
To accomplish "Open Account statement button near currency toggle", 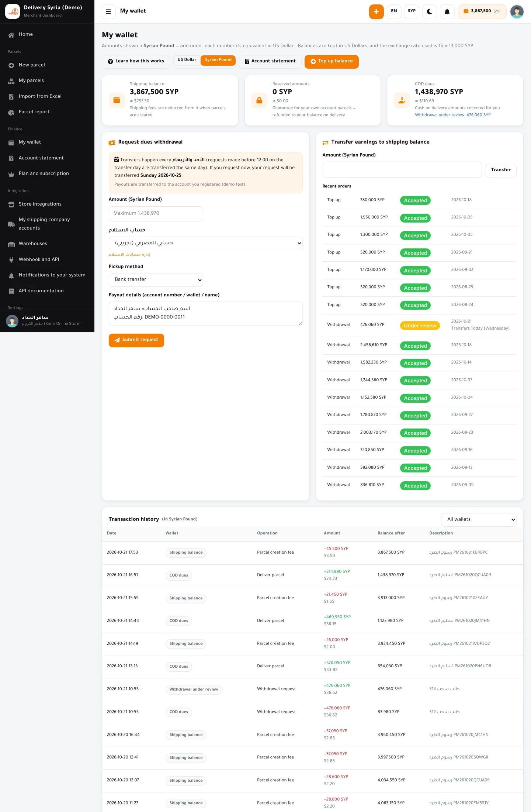I will click(270, 61).
